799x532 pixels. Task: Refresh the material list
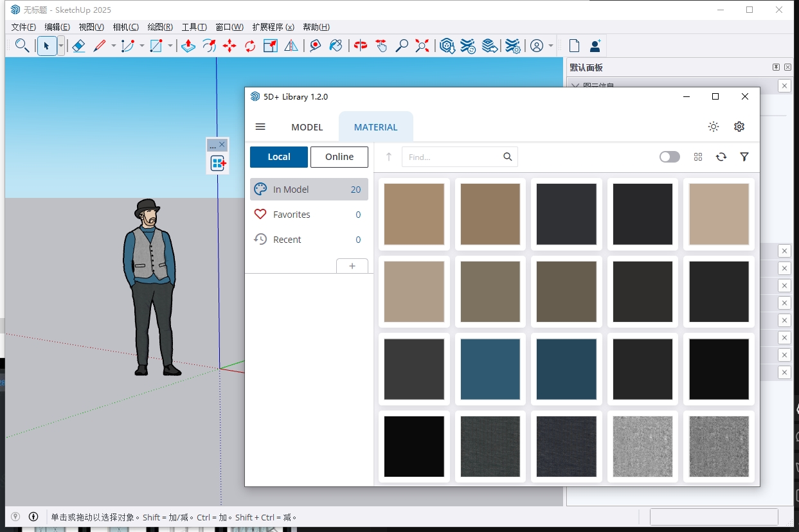(721, 157)
